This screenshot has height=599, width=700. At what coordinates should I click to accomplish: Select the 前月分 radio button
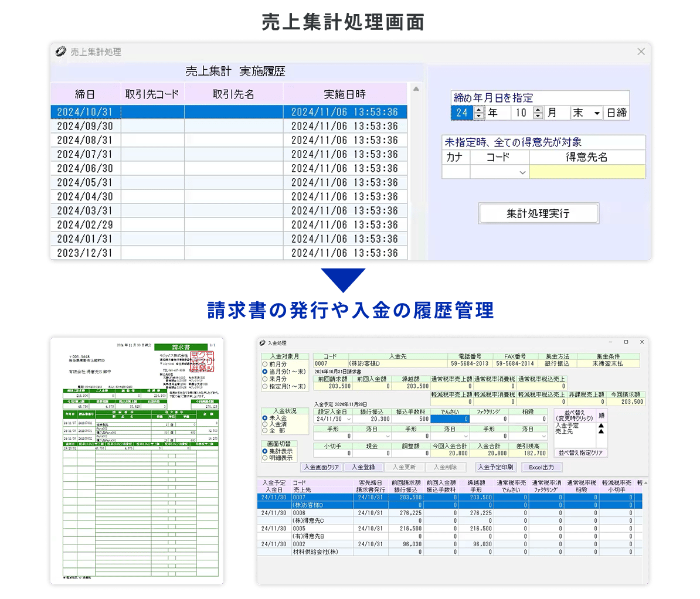coord(265,364)
